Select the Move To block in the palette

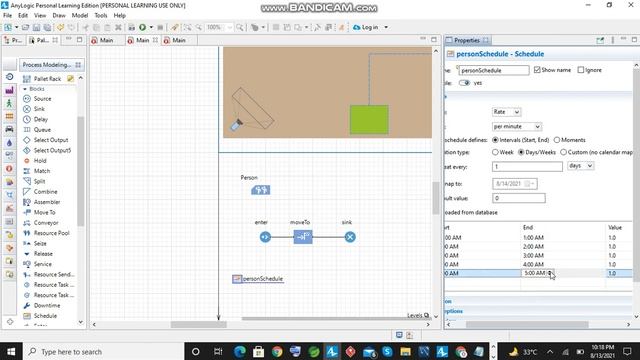(39, 212)
